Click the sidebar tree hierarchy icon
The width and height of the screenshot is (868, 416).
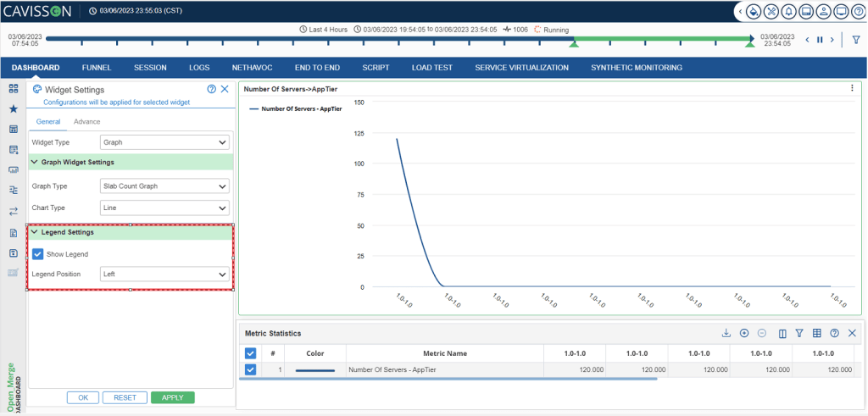click(14, 191)
